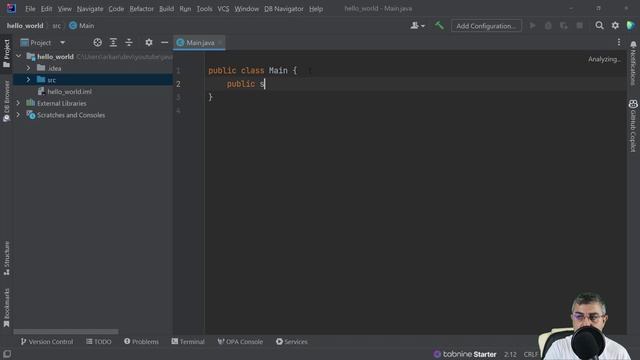Open editor tabs more options menu
Image resolution: width=640 pixels, height=360 pixels.
(619, 42)
